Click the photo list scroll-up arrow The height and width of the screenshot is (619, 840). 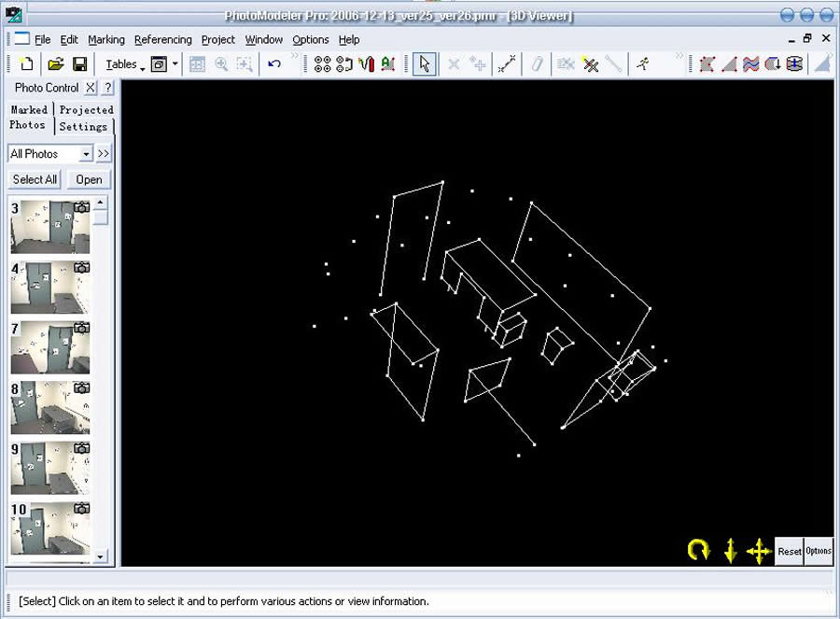(x=100, y=203)
